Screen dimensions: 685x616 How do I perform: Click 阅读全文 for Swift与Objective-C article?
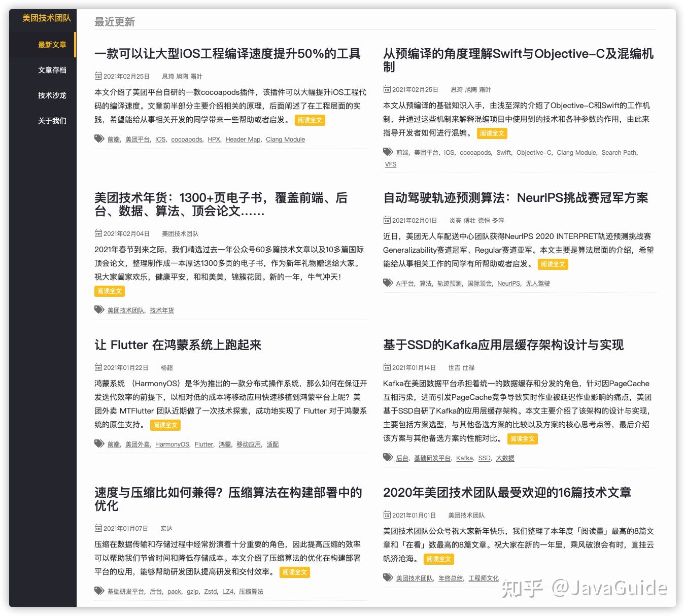coord(492,133)
